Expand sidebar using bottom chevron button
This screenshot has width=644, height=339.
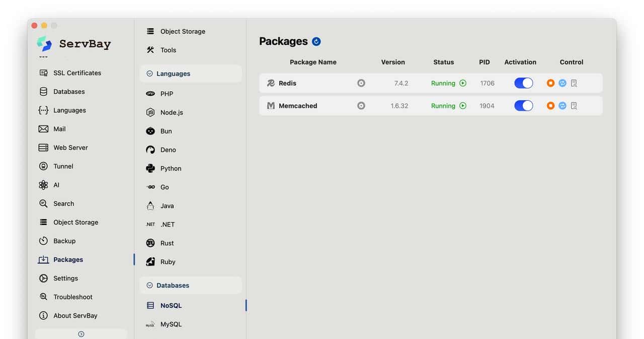point(81,334)
